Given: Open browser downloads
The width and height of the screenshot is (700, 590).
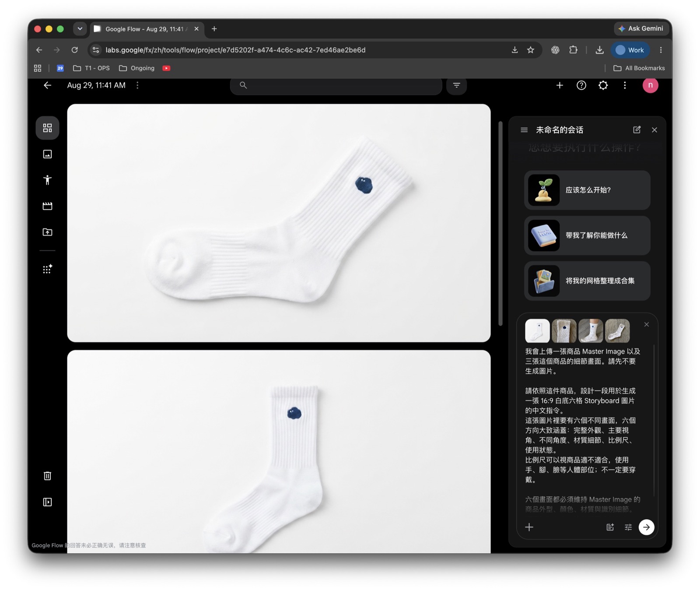Looking at the screenshot, I should coord(599,50).
